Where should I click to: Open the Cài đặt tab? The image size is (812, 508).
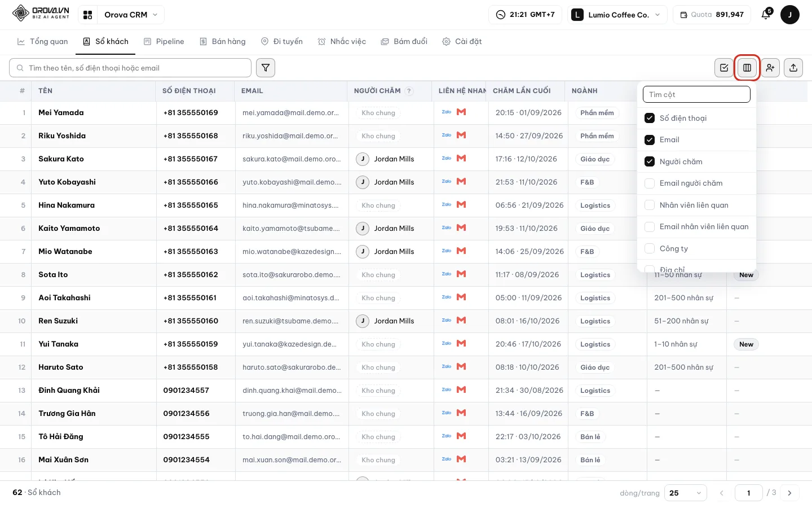[x=462, y=42]
